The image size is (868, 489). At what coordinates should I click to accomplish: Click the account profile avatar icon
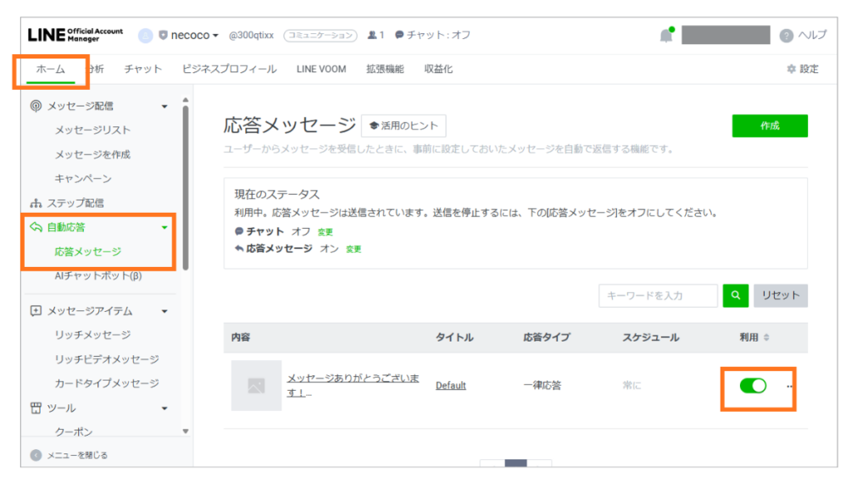pyautogui.click(x=146, y=36)
